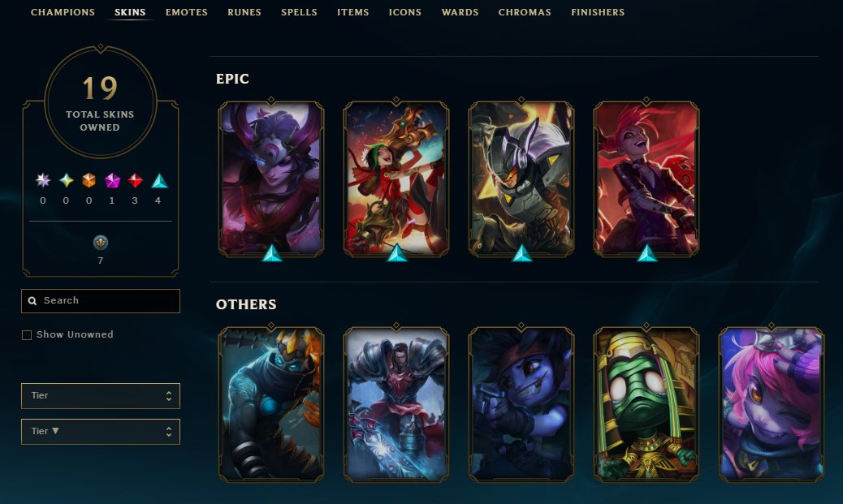Open the first Tier grouping dropdown
The height and width of the screenshot is (504, 843).
point(101,396)
